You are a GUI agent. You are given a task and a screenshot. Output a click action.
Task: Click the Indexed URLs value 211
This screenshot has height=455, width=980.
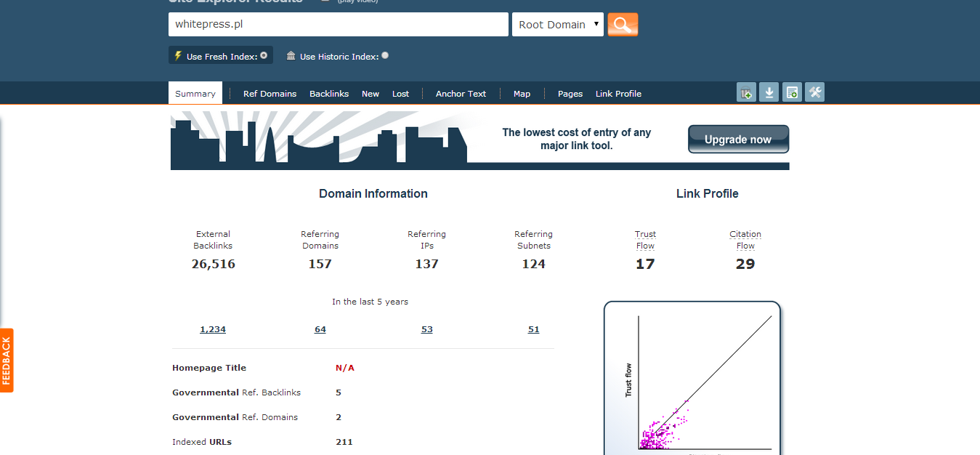click(344, 442)
